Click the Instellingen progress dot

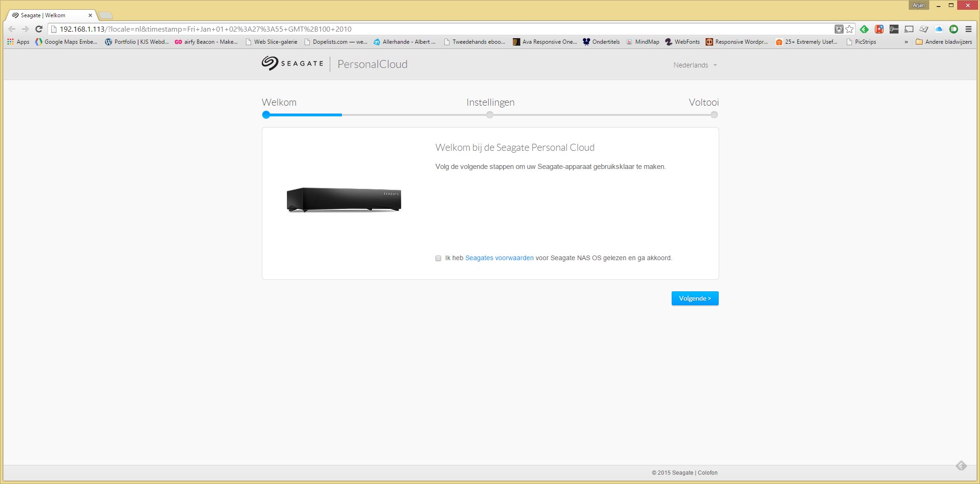(490, 115)
